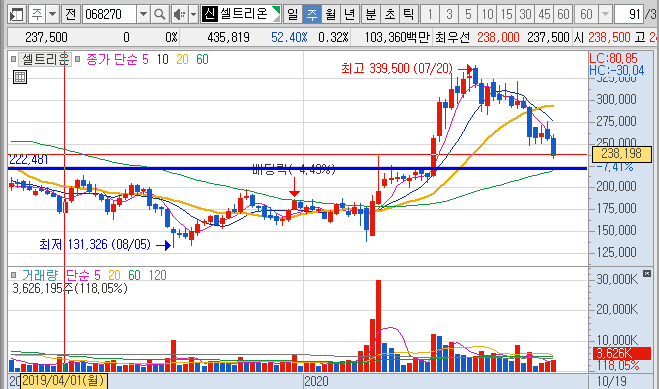This screenshot has width=659, height=389.
Task: Click the 거래량 volume indicator label
Action: click(40, 275)
